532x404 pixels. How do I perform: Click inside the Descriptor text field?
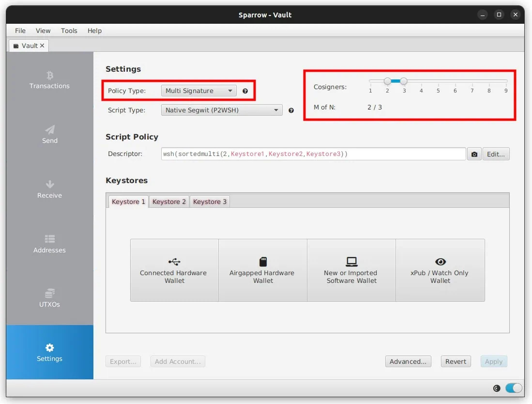tap(314, 154)
